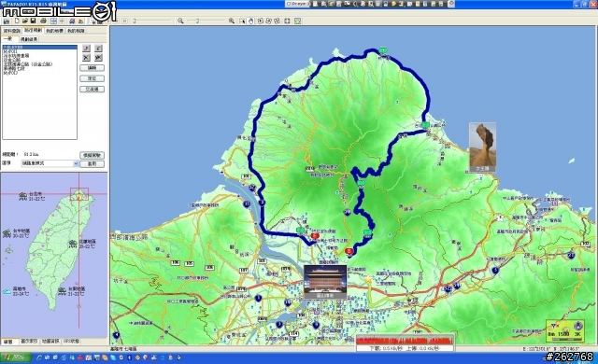
Task: Click the Open file folder icon
Action: 25,21
